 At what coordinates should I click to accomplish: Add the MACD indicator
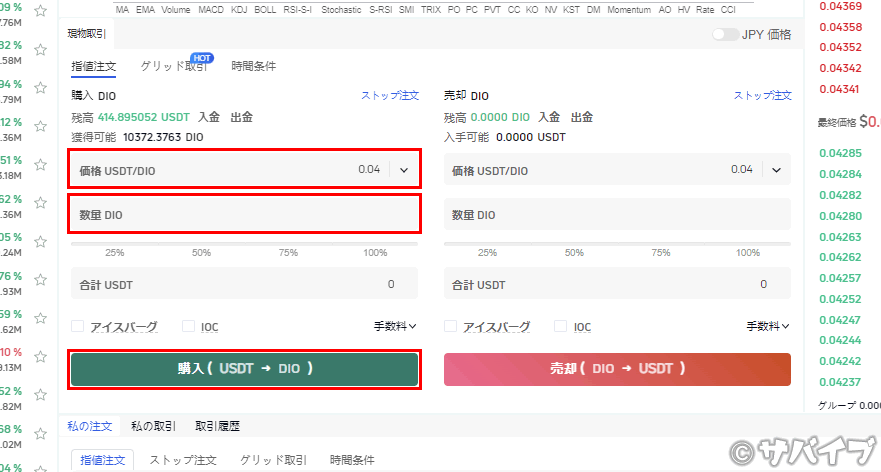tap(211, 10)
